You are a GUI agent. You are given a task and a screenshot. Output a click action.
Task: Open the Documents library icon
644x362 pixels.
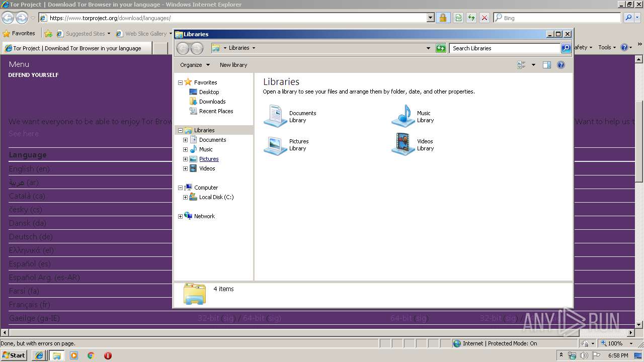tap(275, 116)
